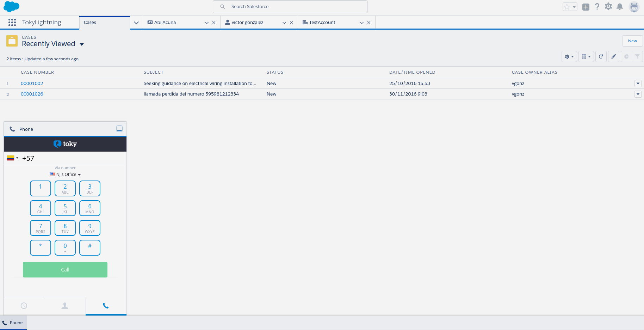Open the App Launcher grid icon
Screen dimensions: 644x330
click(12, 23)
